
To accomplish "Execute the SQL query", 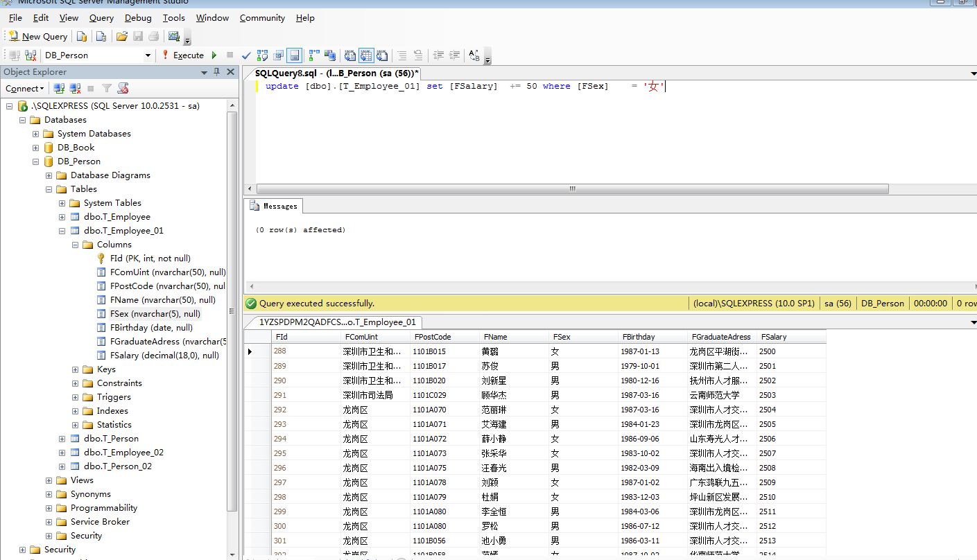I will click(183, 55).
